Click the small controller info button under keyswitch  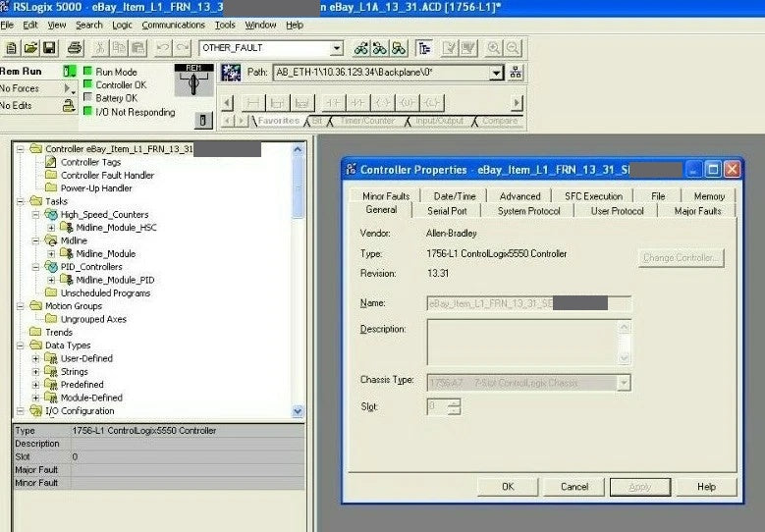203,120
